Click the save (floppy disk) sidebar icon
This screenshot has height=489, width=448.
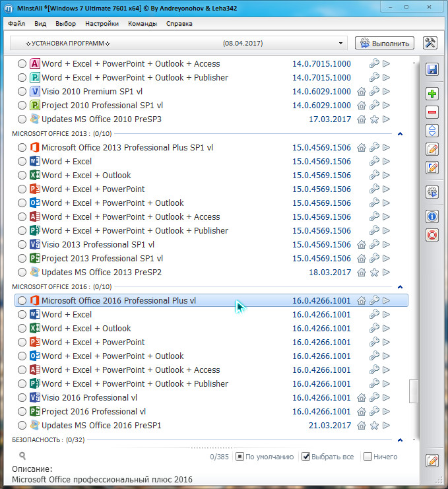click(432, 69)
